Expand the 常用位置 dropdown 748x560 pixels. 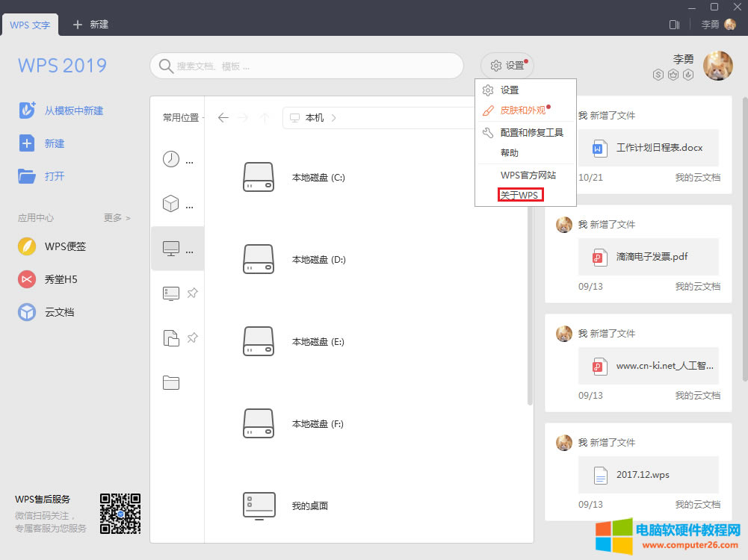pos(183,118)
